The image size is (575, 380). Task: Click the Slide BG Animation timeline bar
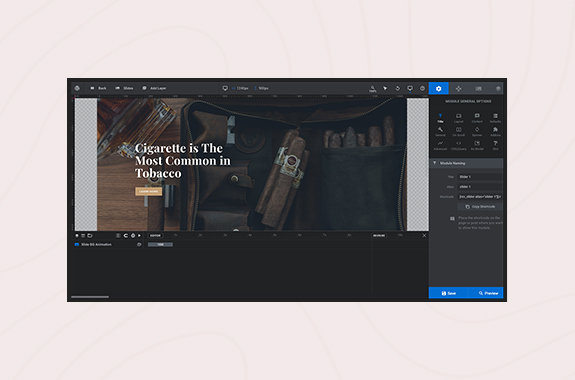tap(160, 244)
